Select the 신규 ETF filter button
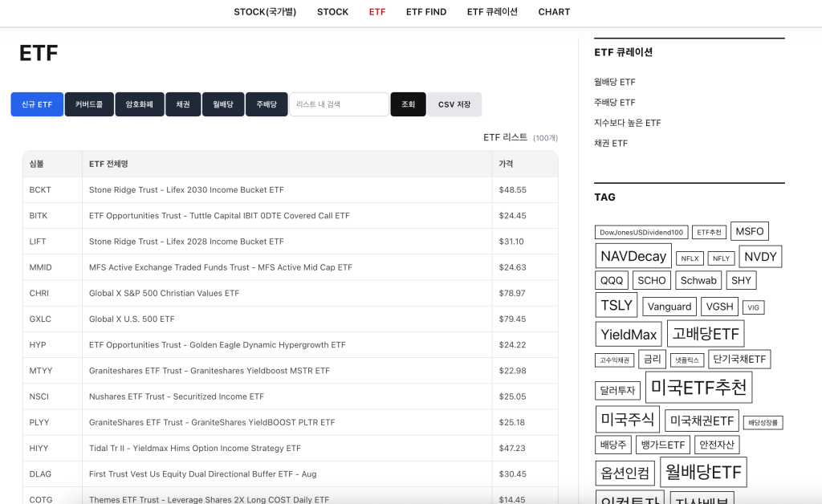822x504 pixels. [x=37, y=104]
